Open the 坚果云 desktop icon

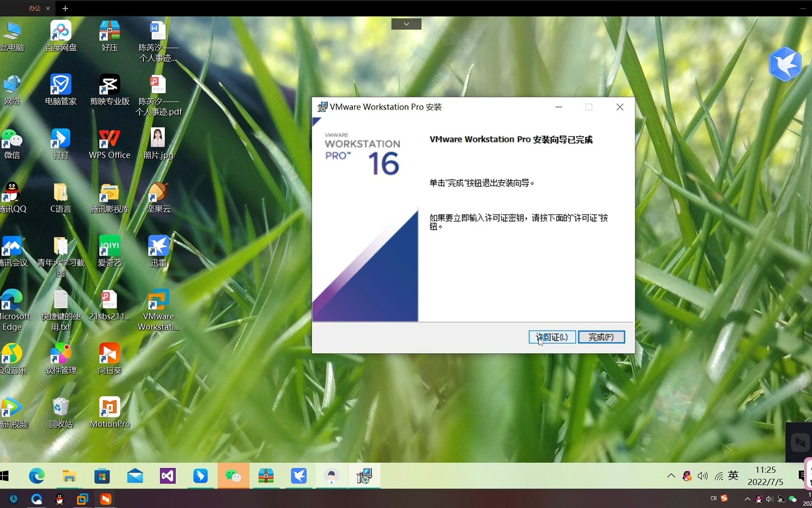pos(158,198)
